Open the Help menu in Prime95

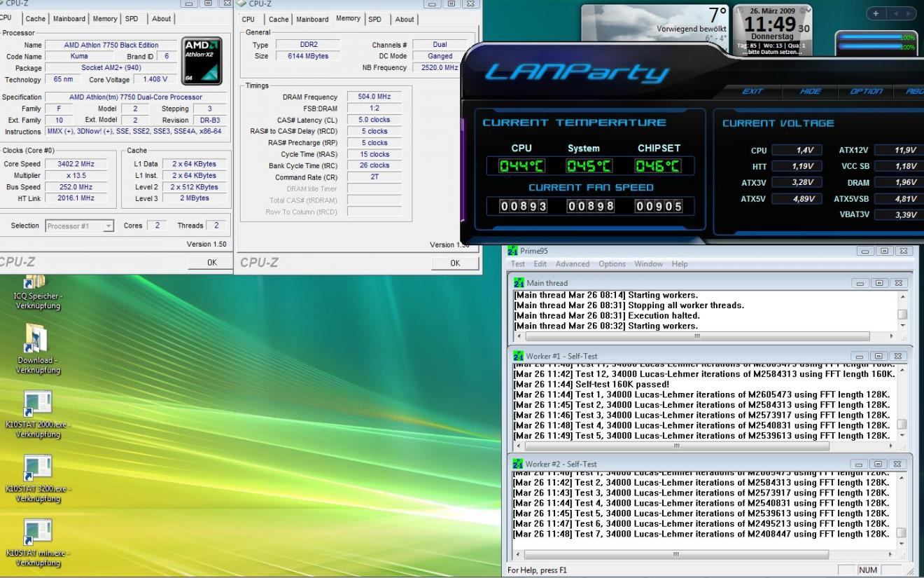pyautogui.click(x=680, y=264)
